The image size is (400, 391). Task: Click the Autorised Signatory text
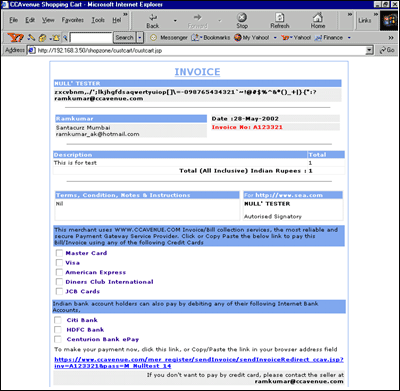273,217
